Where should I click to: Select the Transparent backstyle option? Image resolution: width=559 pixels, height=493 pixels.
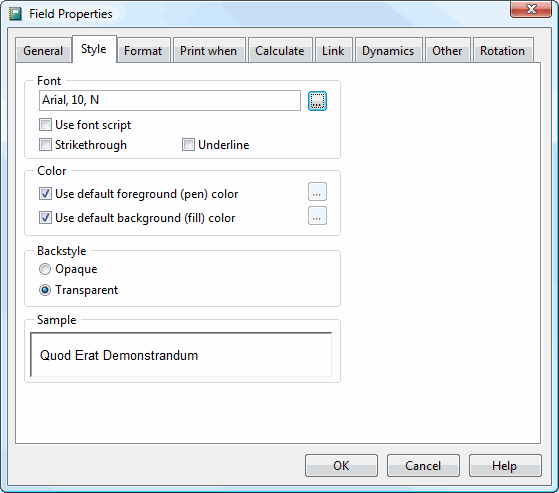[x=45, y=290]
